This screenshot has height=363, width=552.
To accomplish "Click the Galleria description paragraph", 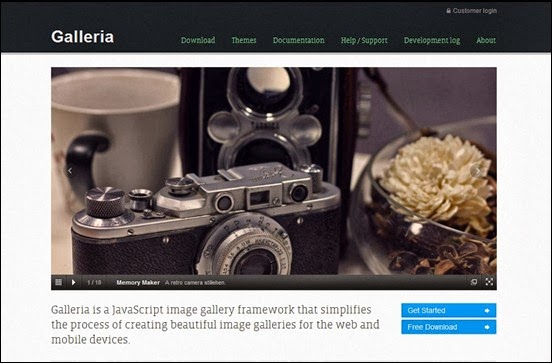I will pyautogui.click(x=215, y=325).
